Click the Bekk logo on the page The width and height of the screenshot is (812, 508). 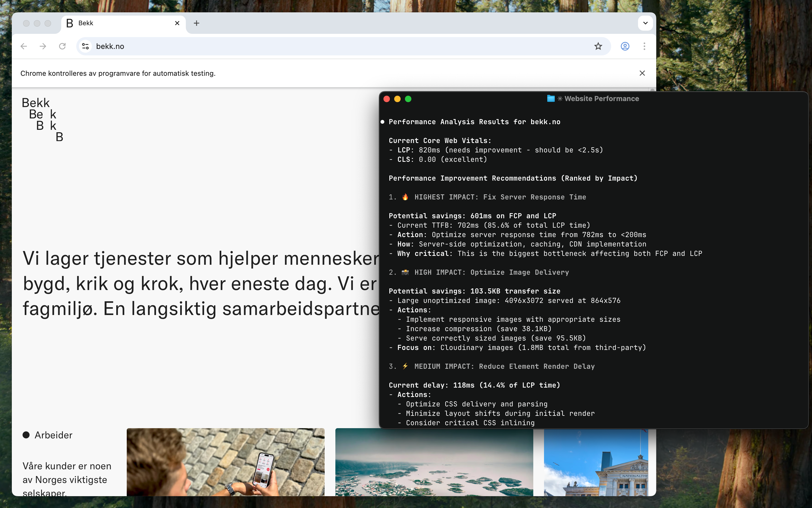43,119
